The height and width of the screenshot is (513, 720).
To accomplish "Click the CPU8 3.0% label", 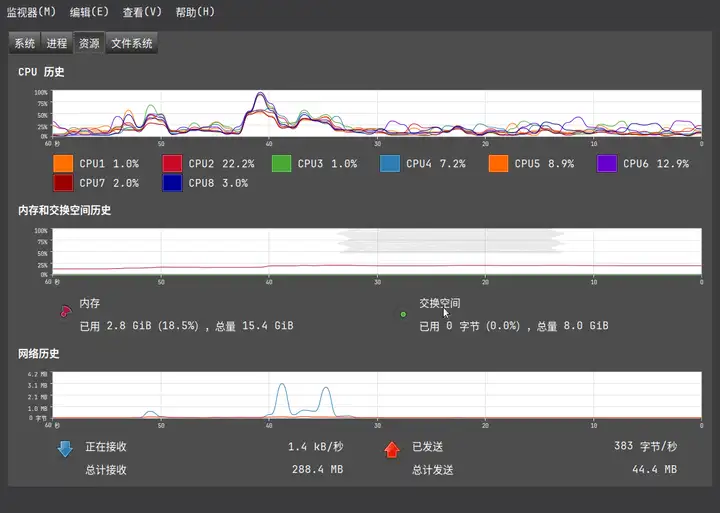I will [x=218, y=183].
